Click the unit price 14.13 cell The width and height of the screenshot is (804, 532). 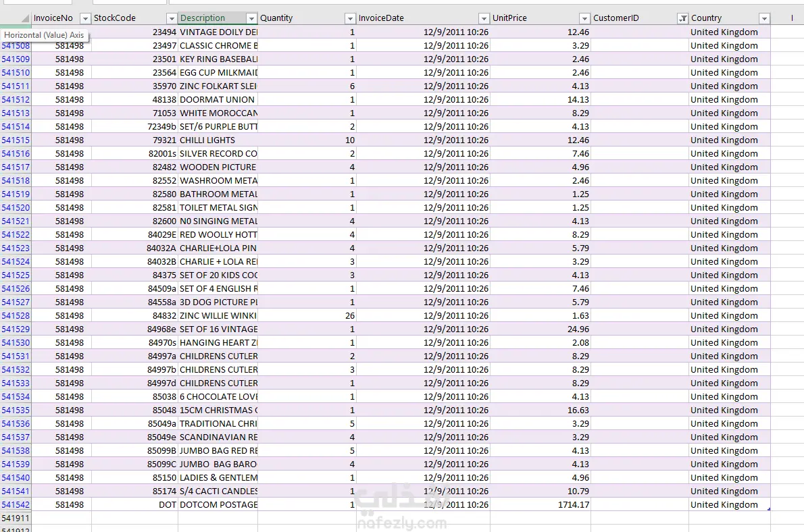tap(541, 99)
